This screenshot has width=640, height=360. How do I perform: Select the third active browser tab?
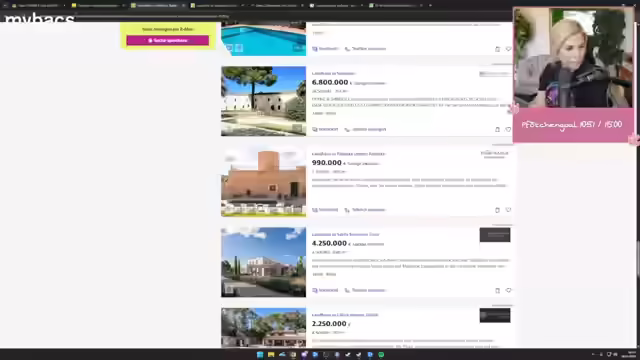[x=158, y=5]
